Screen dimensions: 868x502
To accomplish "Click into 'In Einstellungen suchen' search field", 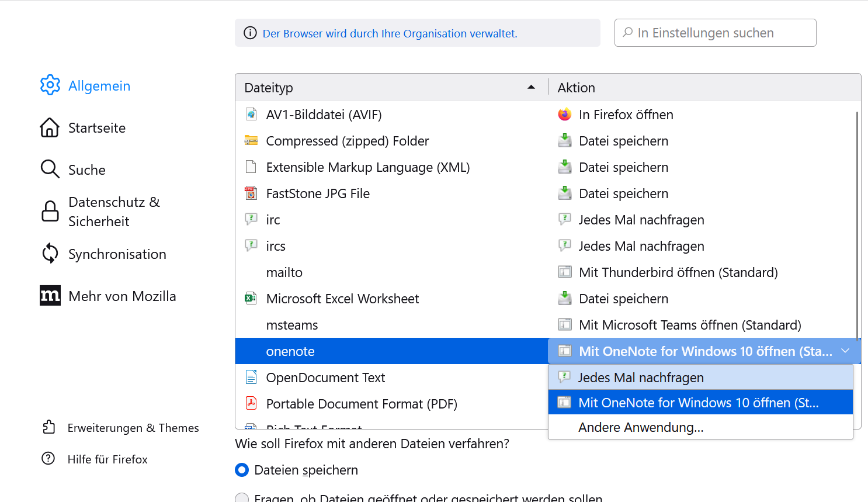I will (x=715, y=33).
